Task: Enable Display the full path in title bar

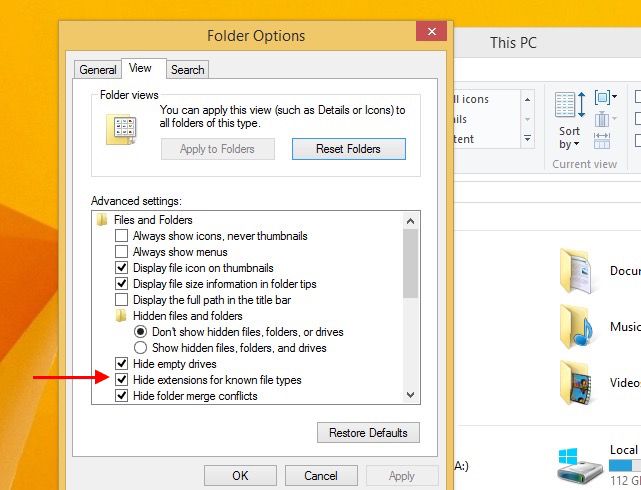Action: pyautogui.click(x=121, y=300)
